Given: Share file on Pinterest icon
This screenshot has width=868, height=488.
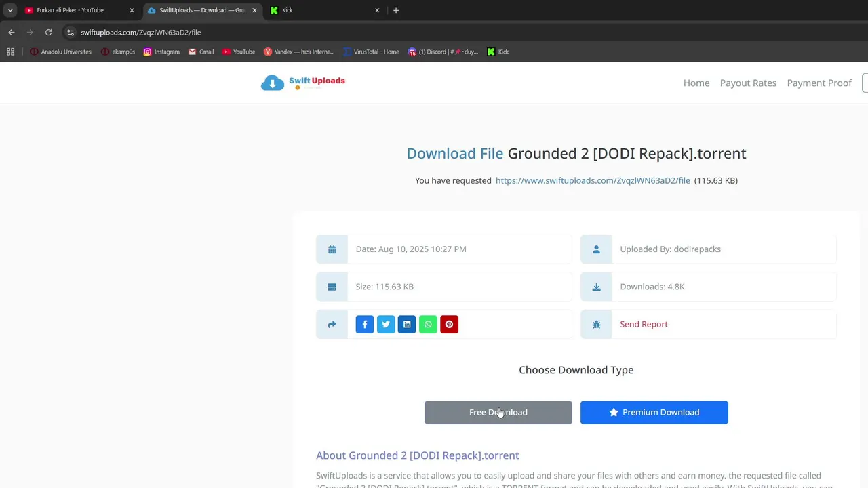Looking at the screenshot, I should (449, 325).
